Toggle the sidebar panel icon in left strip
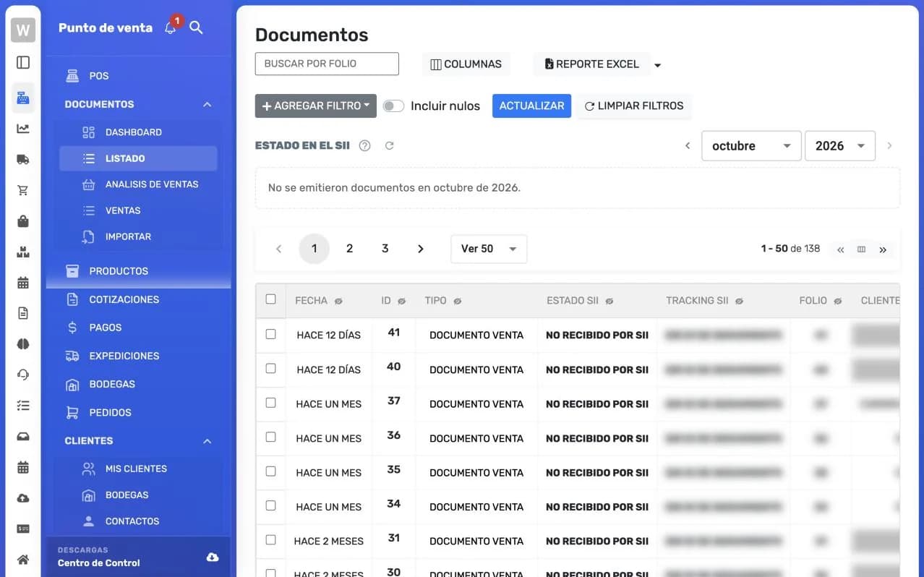Viewport: 924px width, 577px height. (23, 63)
